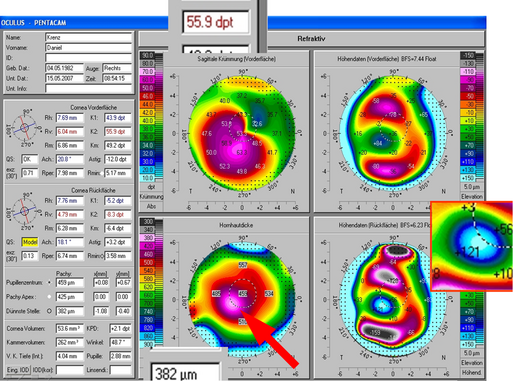Click the Pachy Apex value 425 µm
513x381 pixels.
pyautogui.click(x=70, y=297)
